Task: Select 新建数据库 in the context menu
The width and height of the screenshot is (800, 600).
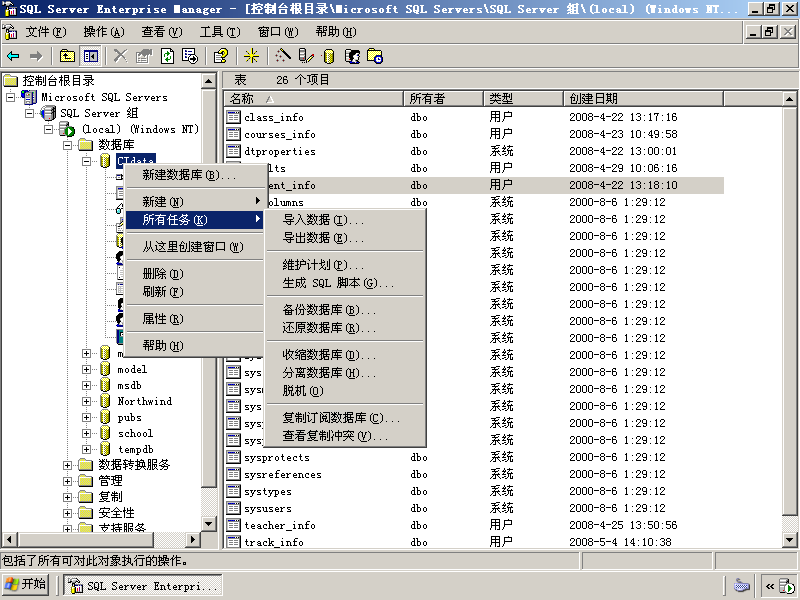Action: [194, 175]
